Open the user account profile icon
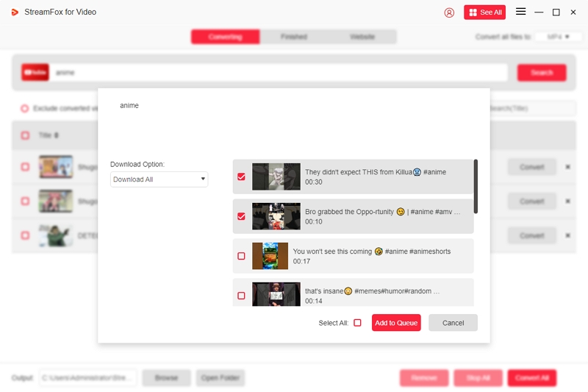Image resolution: width=588 pixels, height=392 pixels. [449, 13]
